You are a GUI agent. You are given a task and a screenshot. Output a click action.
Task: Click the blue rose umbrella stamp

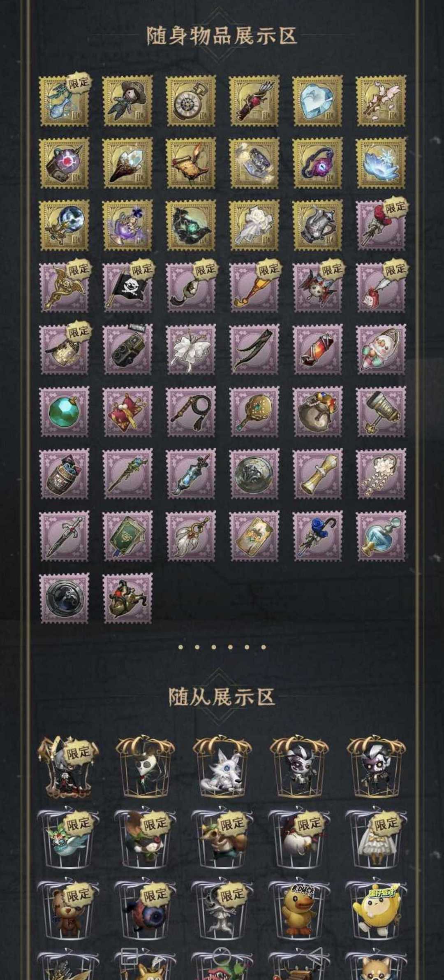pyautogui.click(x=317, y=536)
